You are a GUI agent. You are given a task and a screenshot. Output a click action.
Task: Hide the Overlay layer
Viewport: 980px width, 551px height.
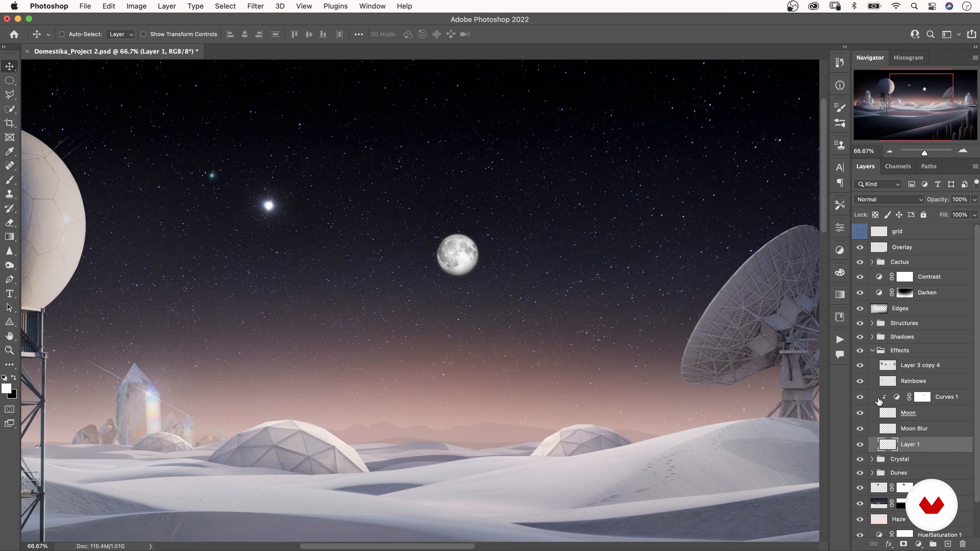(x=860, y=247)
